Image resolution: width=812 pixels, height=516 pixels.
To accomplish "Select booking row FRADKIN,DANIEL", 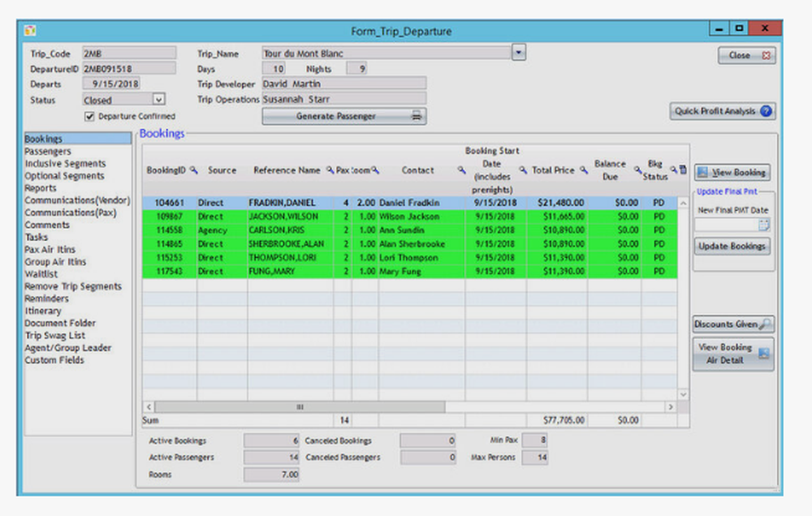I will point(409,202).
